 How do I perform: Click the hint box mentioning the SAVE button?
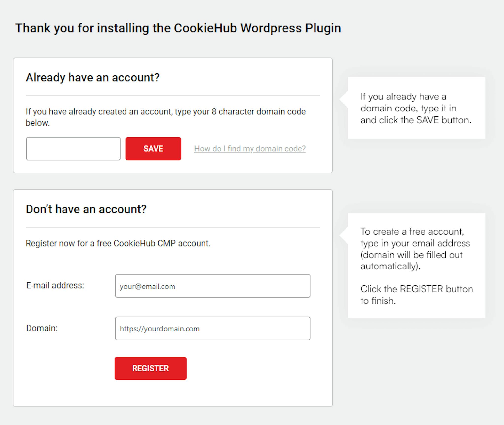click(417, 108)
